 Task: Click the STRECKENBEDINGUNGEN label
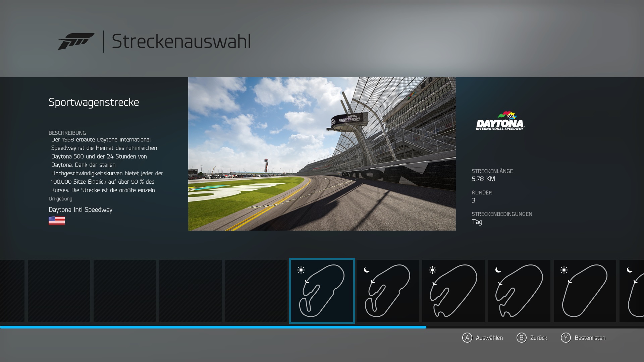[502, 214]
